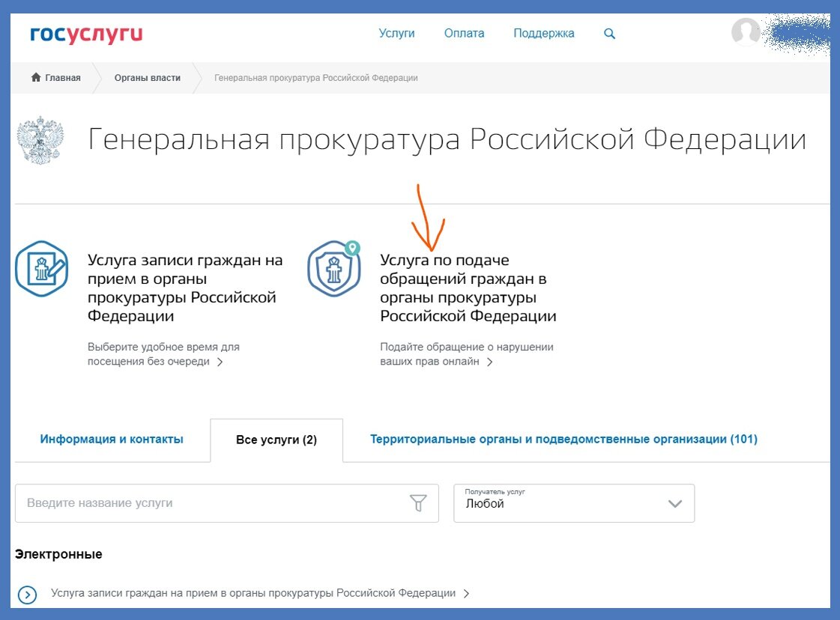Click the appointment booking hexagon icon

click(42, 268)
